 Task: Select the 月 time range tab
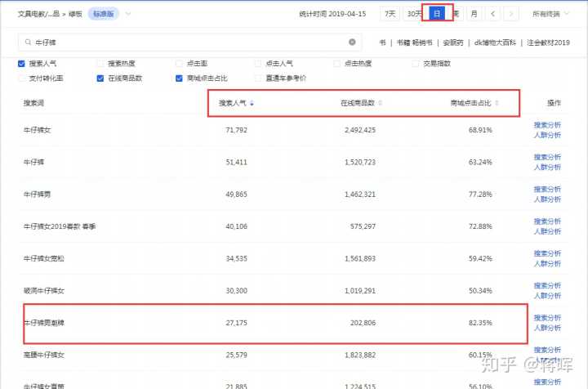474,14
